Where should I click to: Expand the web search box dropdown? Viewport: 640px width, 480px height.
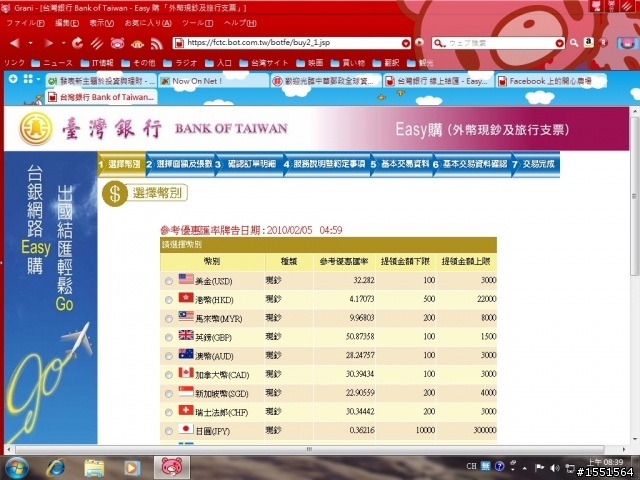[559, 43]
